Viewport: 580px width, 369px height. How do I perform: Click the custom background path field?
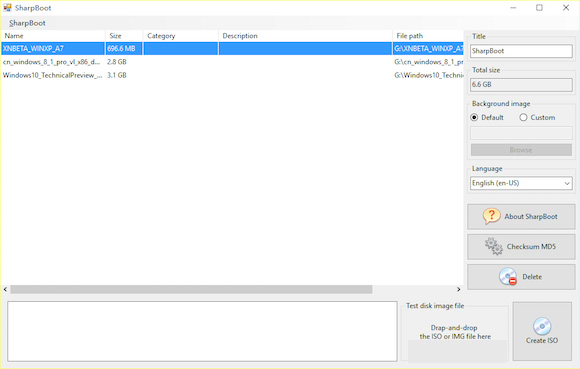(x=521, y=133)
